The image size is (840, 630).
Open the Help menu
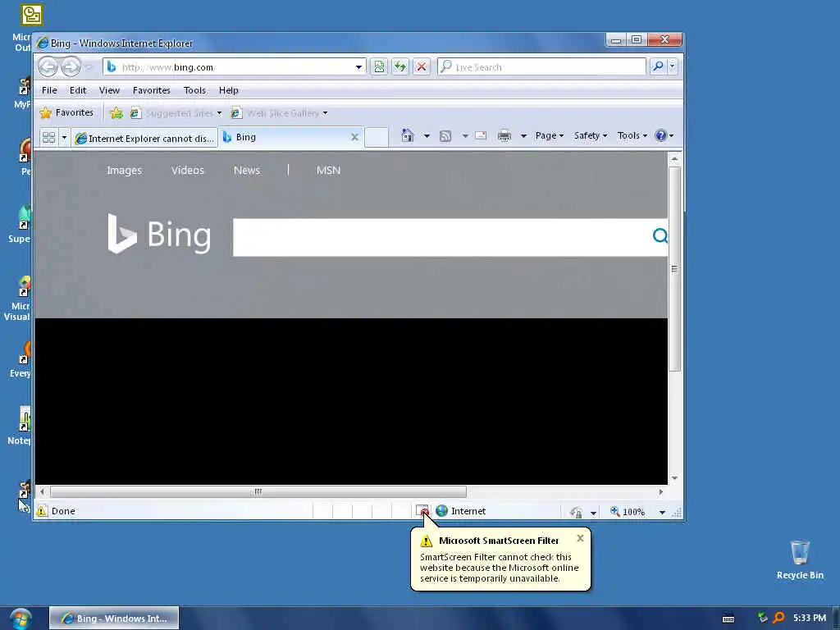tap(228, 90)
